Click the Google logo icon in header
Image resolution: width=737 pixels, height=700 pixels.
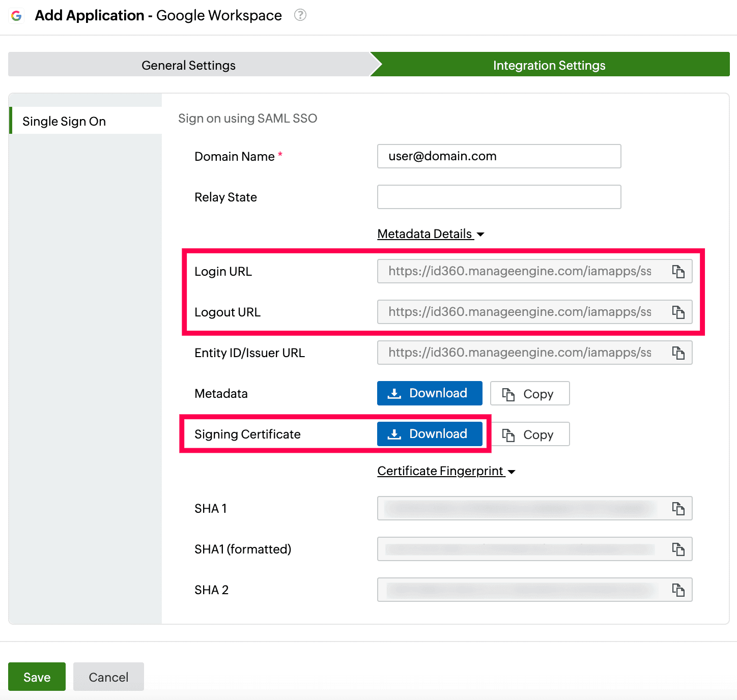16,16
